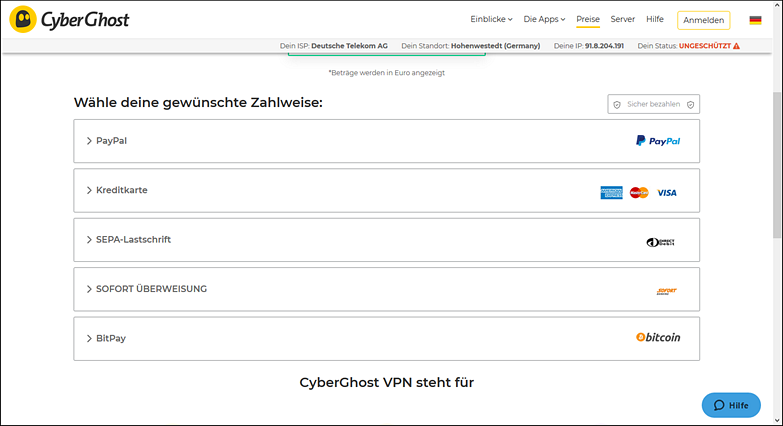Click the CyberGhost ghost logo icon
783x426 pixels.
tap(23, 19)
